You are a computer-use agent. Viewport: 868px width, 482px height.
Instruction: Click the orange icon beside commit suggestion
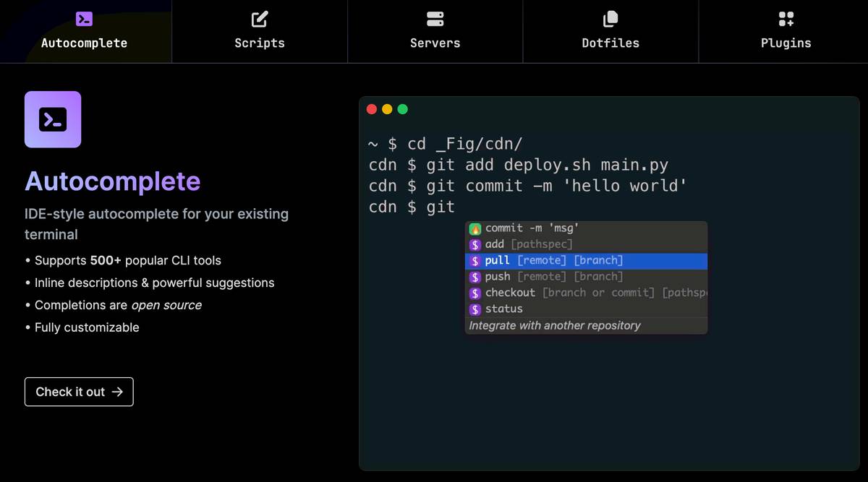[x=474, y=228]
